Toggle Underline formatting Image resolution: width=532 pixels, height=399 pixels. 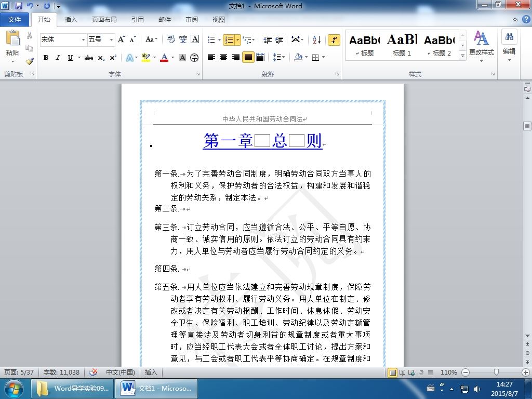[70, 58]
